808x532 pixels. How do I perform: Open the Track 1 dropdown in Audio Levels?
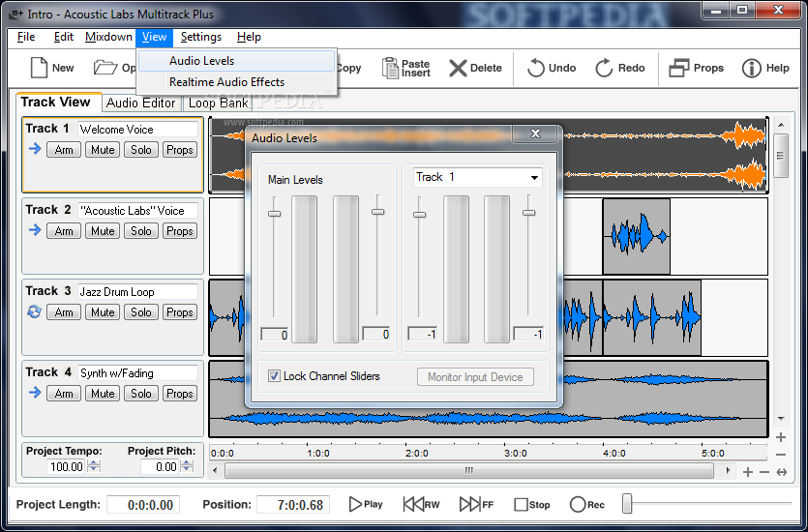478,177
